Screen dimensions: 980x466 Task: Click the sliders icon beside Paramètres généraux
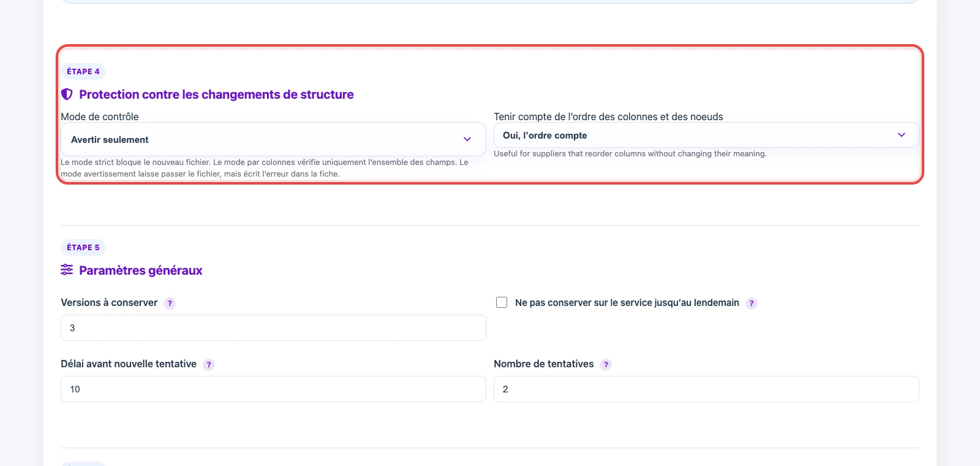67,270
